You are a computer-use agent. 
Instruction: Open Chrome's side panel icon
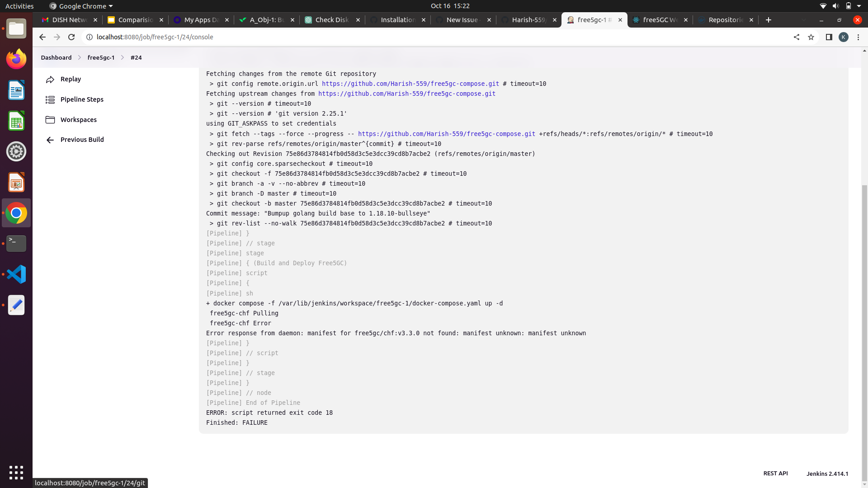coord(829,37)
